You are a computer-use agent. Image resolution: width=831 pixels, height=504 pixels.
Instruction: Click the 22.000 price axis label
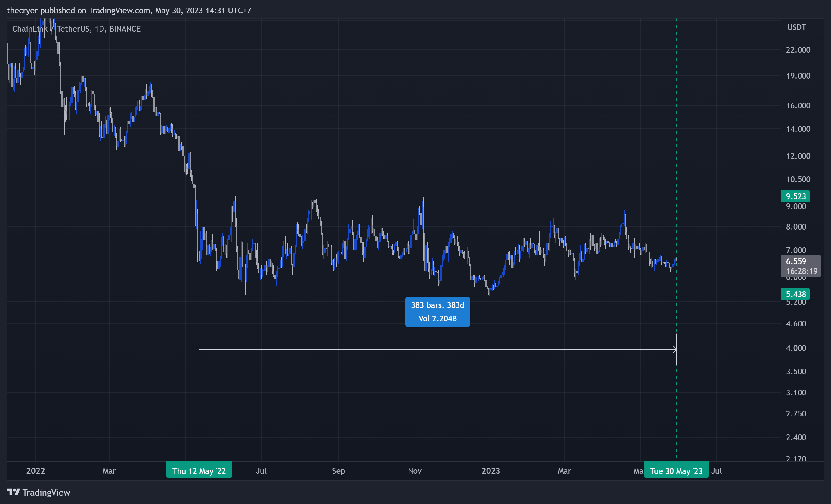(798, 50)
